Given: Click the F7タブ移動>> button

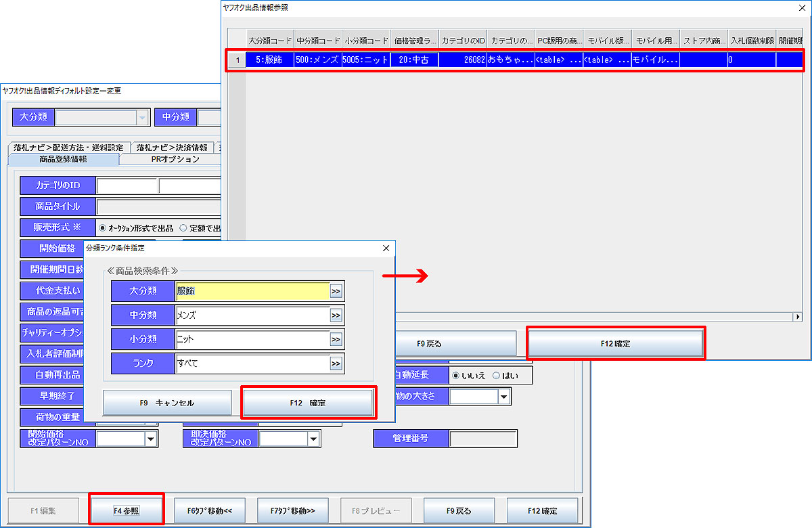Looking at the screenshot, I should point(292,510).
